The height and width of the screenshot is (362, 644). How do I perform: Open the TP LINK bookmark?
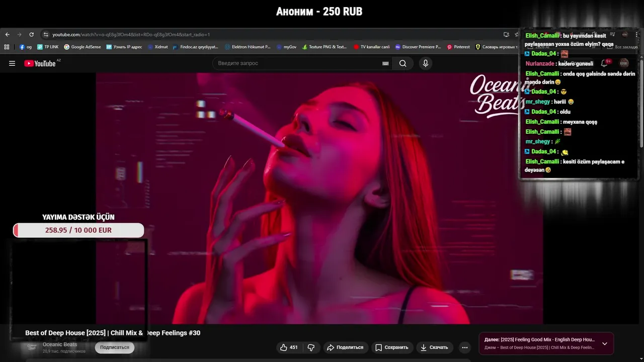[x=48, y=47]
